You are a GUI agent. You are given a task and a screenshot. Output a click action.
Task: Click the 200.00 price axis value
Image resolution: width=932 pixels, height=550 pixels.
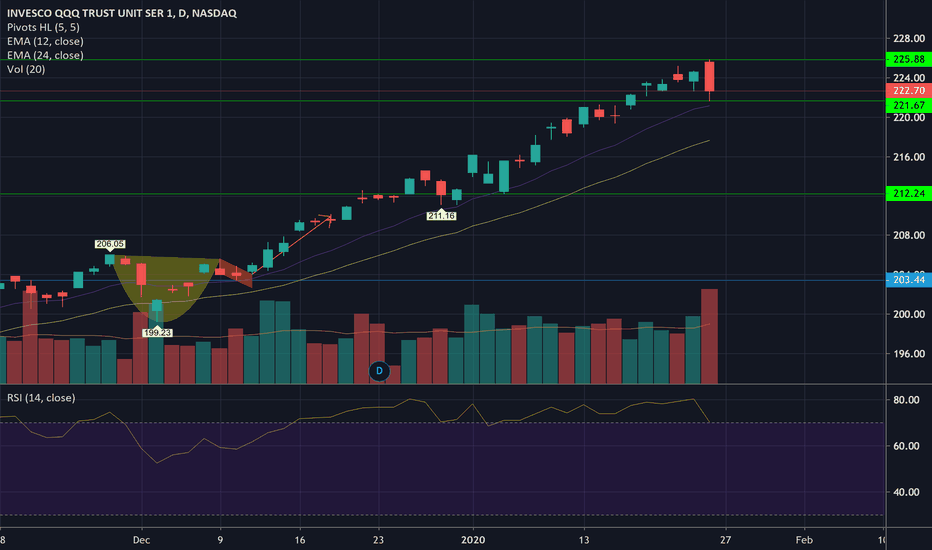(909, 314)
